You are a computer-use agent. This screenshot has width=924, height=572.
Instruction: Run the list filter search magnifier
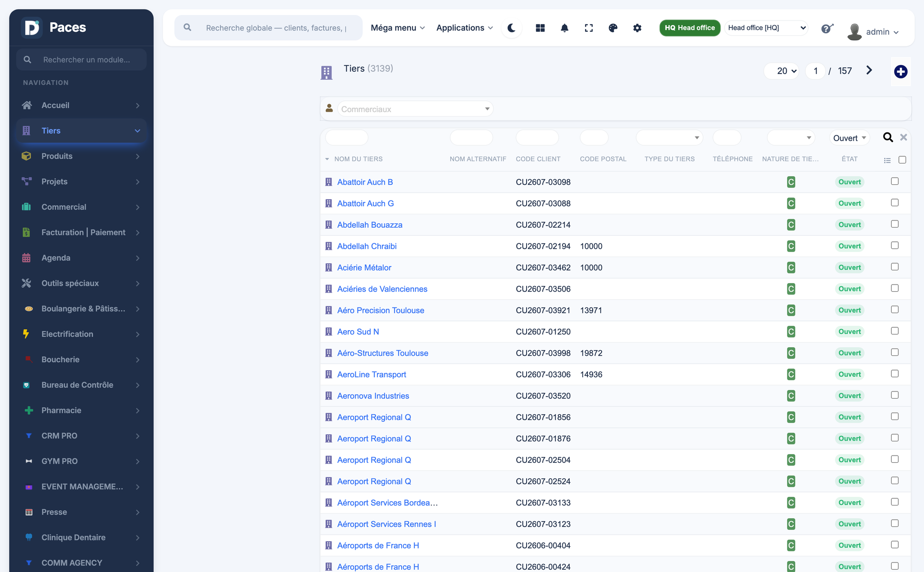click(888, 137)
